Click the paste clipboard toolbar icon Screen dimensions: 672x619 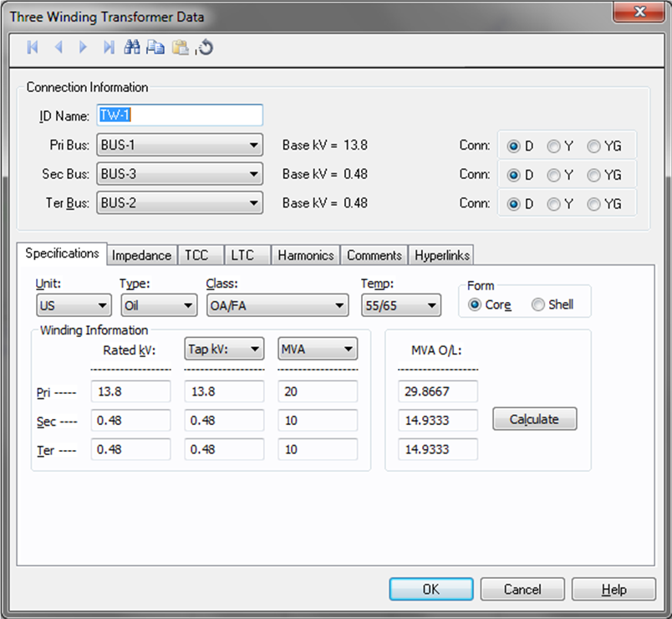click(180, 48)
